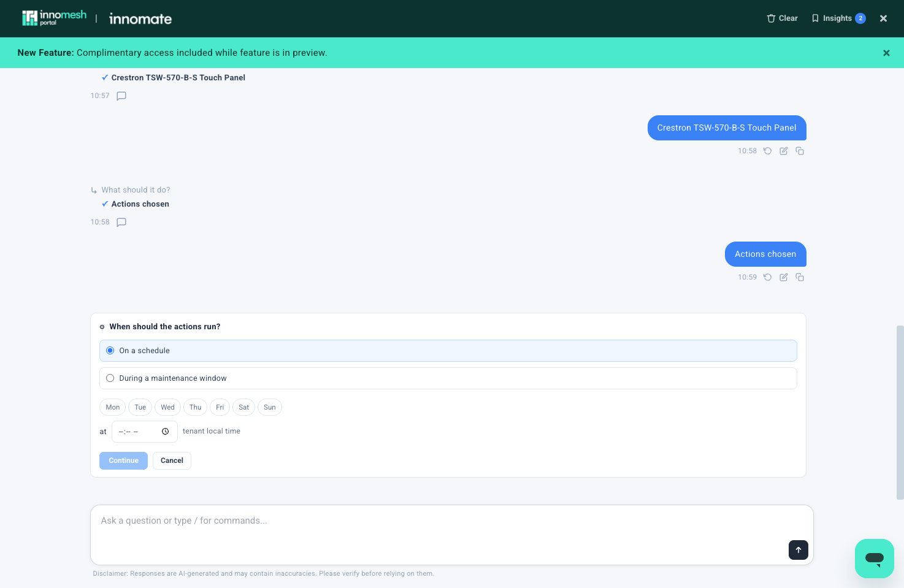This screenshot has height=588, width=904.
Task: Toggle the Sun day chip
Action: coord(270,407)
